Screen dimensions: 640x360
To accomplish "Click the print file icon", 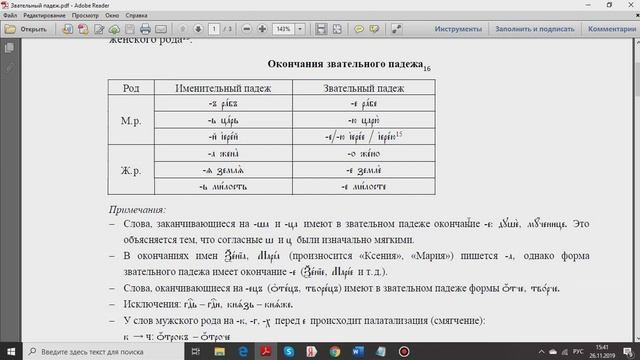I will (145, 29).
